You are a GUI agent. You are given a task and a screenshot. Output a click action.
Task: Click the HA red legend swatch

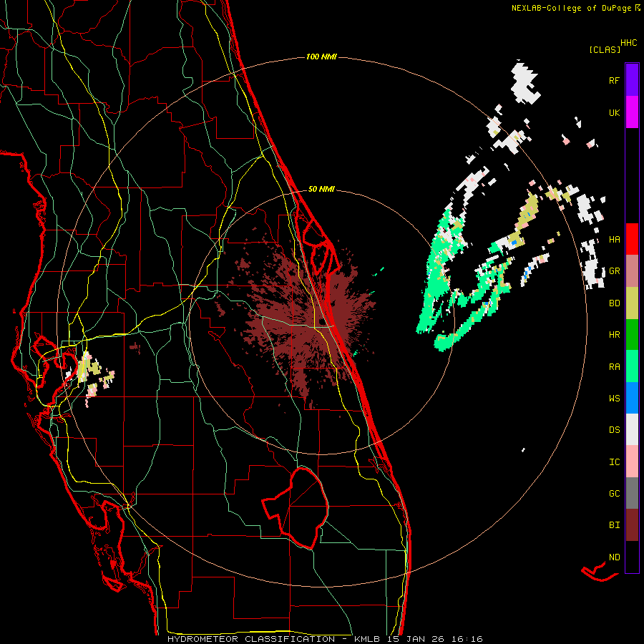tap(632, 239)
